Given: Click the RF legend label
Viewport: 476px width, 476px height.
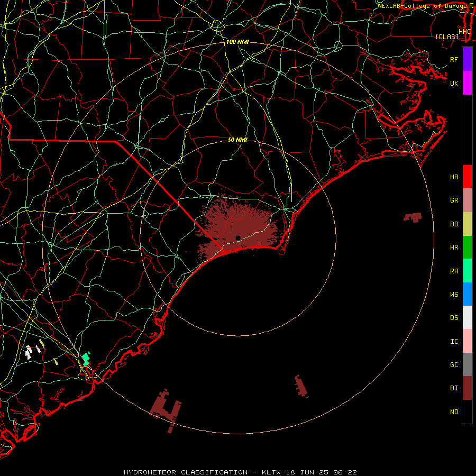Looking at the screenshot, I should pyautogui.click(x=454, y=59).
